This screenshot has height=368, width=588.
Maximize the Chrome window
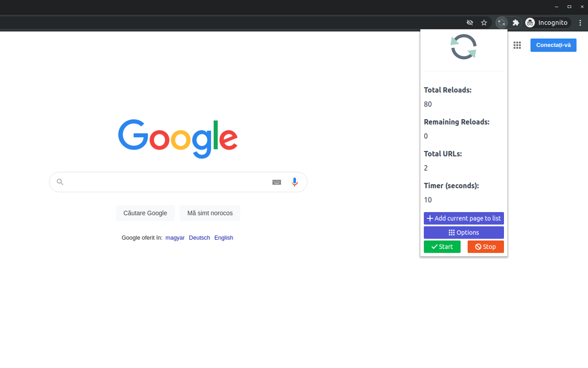pos(569,6)
